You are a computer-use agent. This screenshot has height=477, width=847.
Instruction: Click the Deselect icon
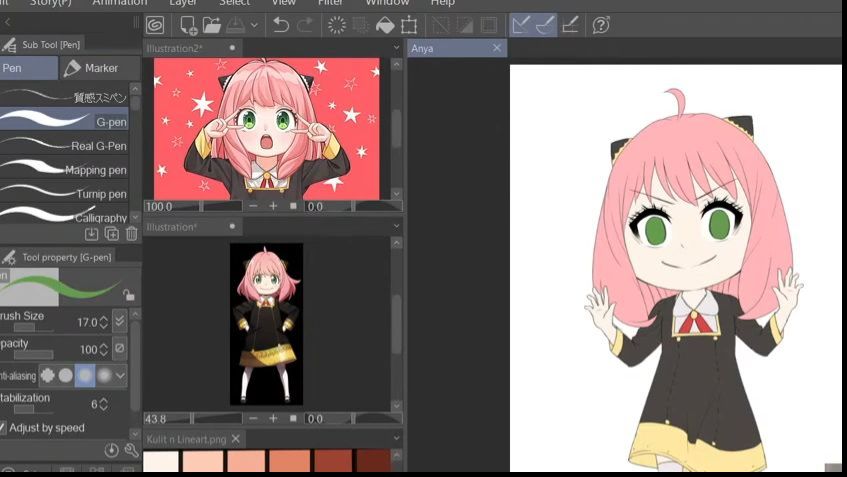(x=440, y=25)
